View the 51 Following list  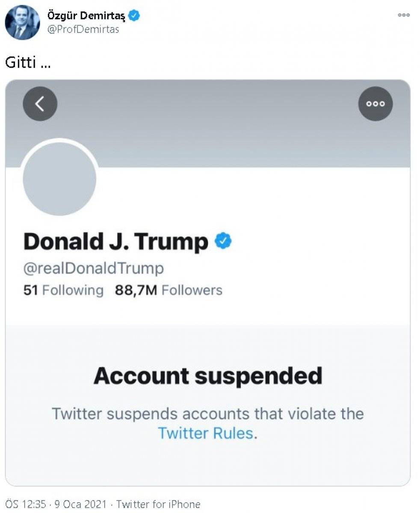pyautogui.click(x=63, y=290)
